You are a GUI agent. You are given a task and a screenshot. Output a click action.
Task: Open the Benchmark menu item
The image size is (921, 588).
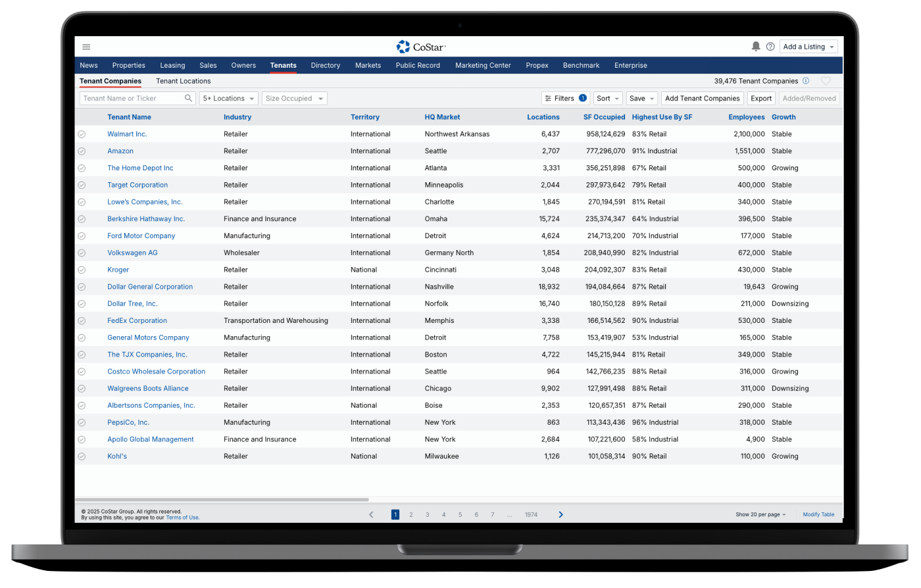click(581, 66)
